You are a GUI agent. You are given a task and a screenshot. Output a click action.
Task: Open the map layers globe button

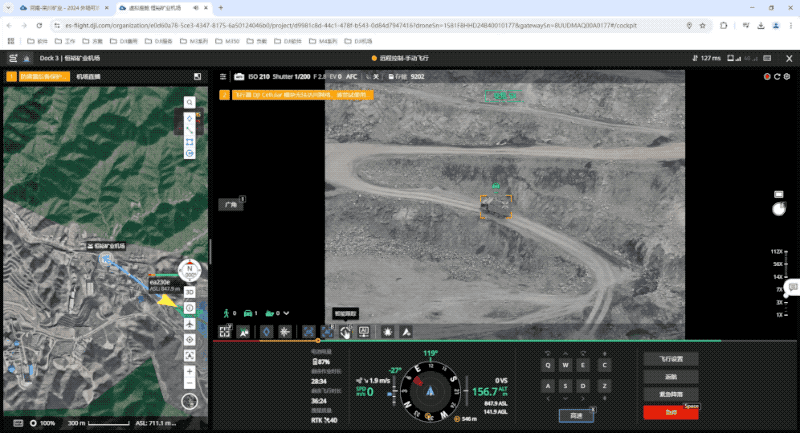click(189, 401)
